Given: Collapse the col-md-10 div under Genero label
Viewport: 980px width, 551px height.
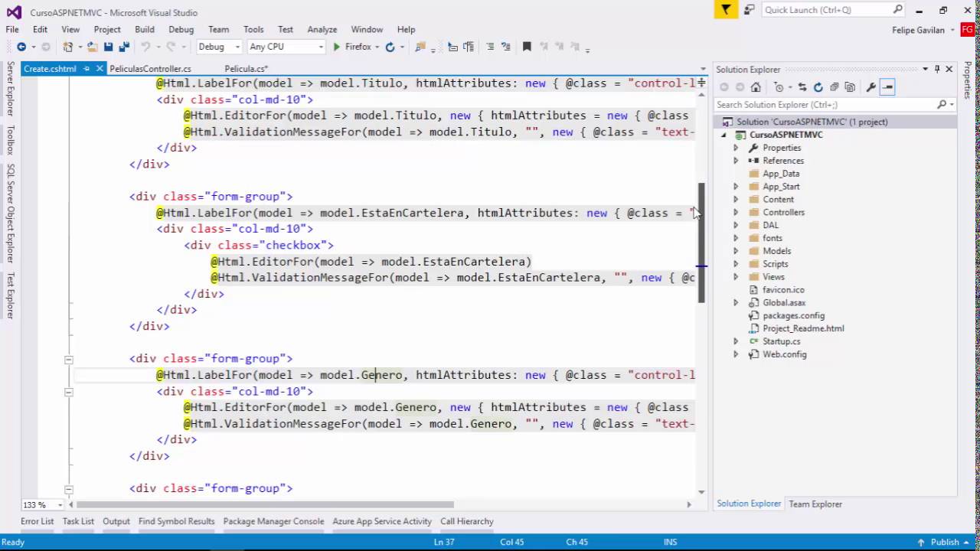Looking at the screenshot, I should (x=68, y=391).
